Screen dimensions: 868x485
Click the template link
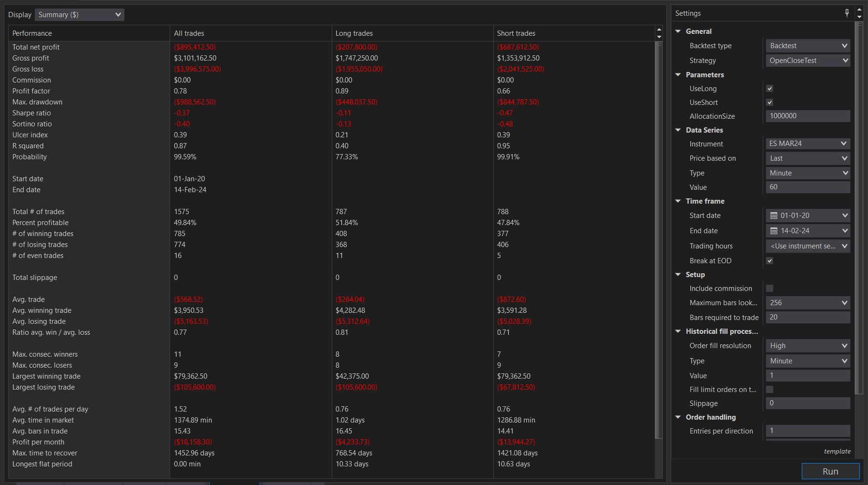click(837, 451)
